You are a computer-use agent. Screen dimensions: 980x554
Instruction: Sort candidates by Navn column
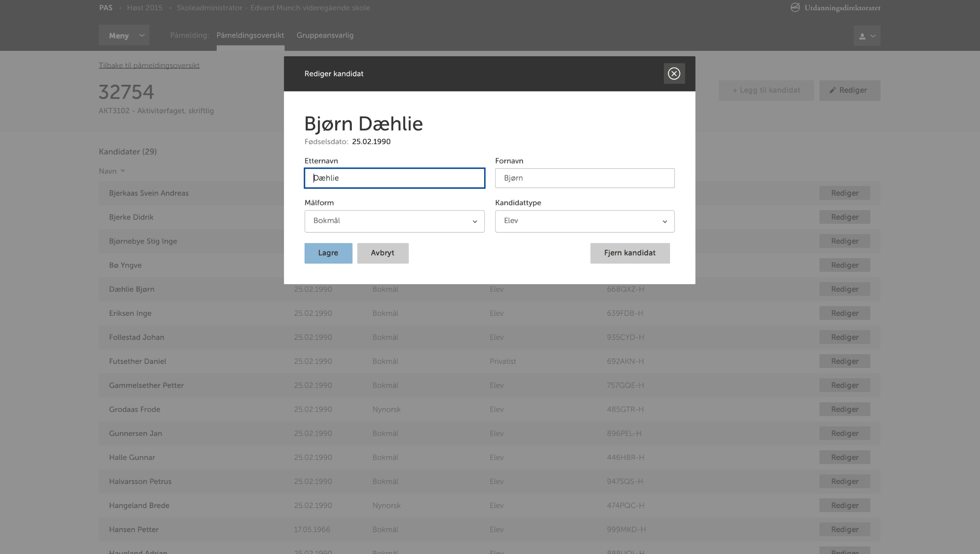(x=111, y=171)
